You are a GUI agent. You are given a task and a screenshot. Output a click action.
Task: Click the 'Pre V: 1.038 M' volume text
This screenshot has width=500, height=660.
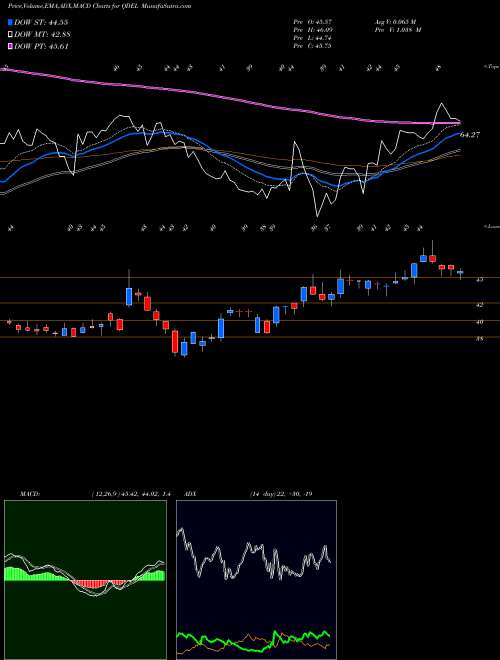coord(397,30)
